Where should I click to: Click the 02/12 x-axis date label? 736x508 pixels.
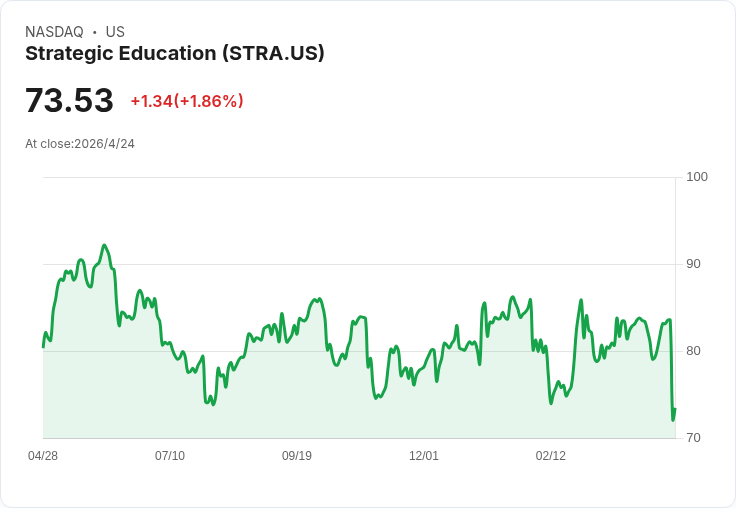[x=551, y=456]
